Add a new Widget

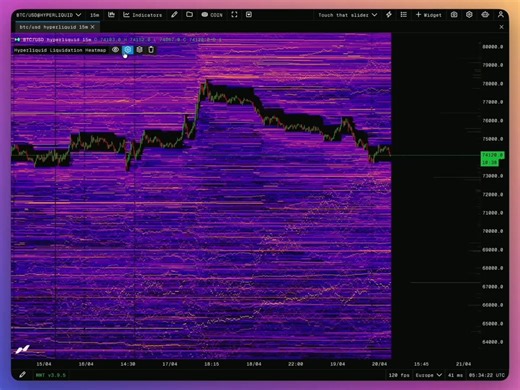pos(429,15)
